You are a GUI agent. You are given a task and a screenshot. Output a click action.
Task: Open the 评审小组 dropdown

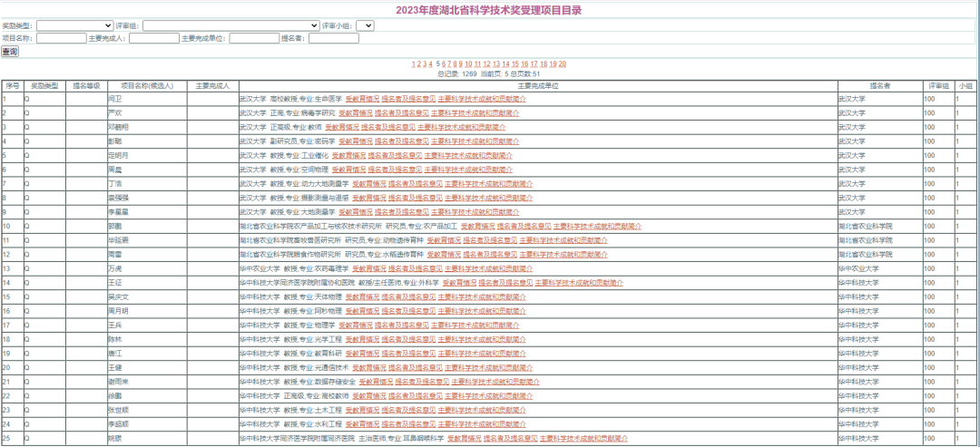tap(365, 25)
